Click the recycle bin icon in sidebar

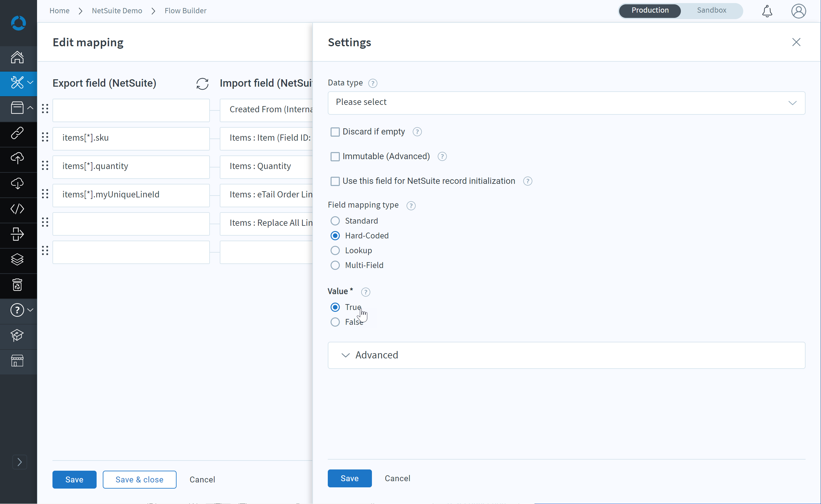pos(17,285)
